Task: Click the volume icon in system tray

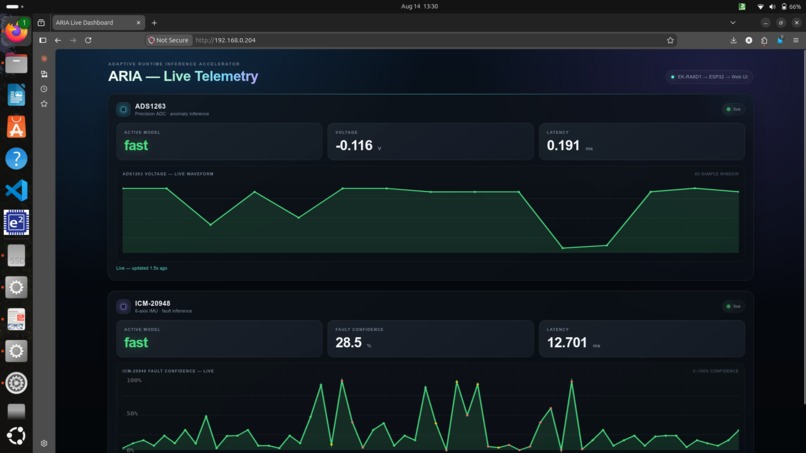Action: click(x=772, y=7)
